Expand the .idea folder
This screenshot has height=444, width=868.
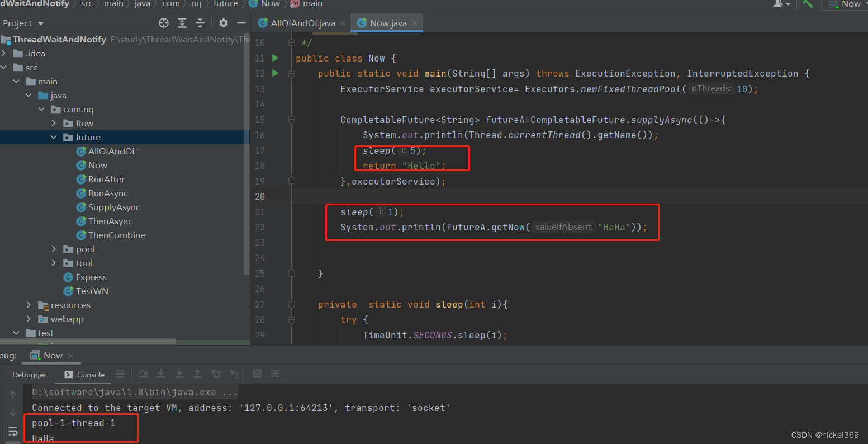[4, 54]
